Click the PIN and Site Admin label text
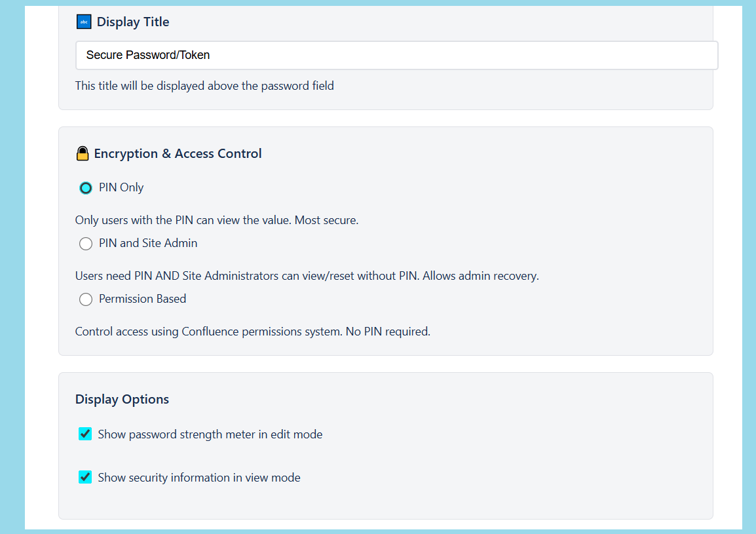756x534 pixels. coord(147,243)
